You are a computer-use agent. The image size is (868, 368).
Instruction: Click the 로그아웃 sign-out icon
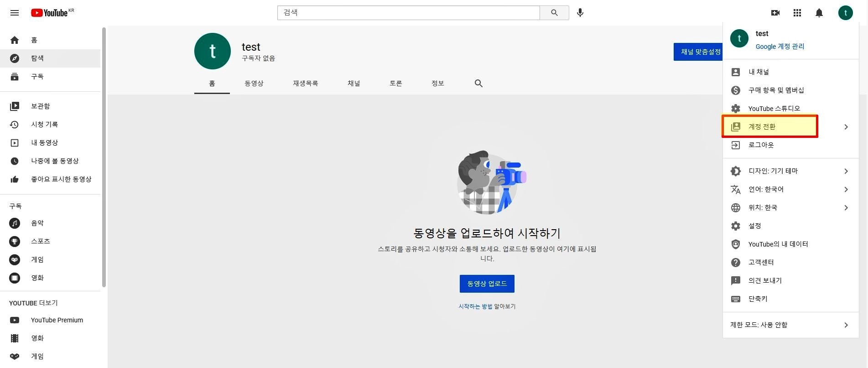736,145
